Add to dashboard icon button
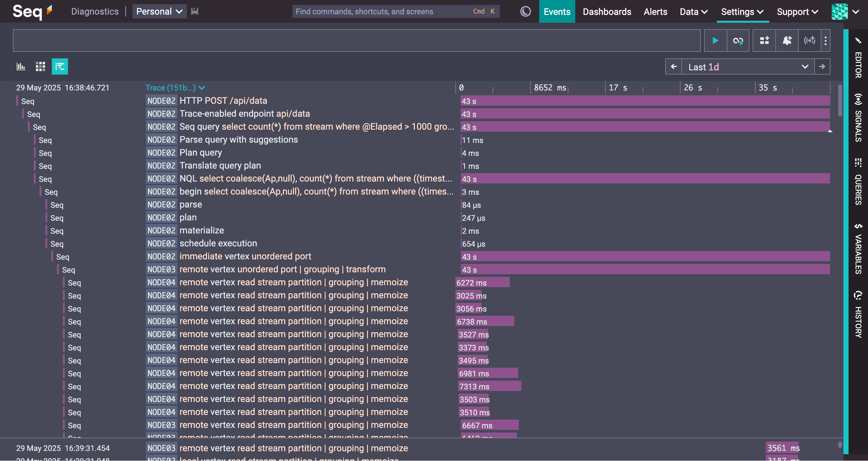Viewport: 868px width, 461px height. [x=764, y=41]
